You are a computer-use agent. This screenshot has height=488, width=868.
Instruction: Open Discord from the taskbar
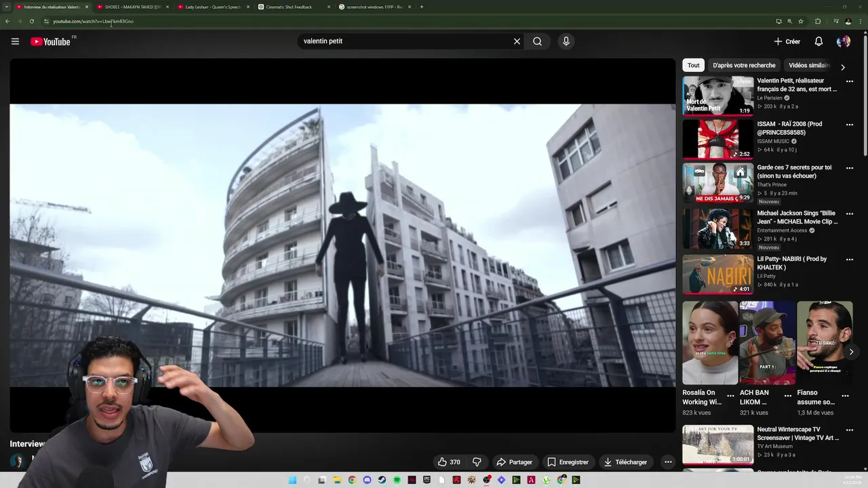pos(367,480)
